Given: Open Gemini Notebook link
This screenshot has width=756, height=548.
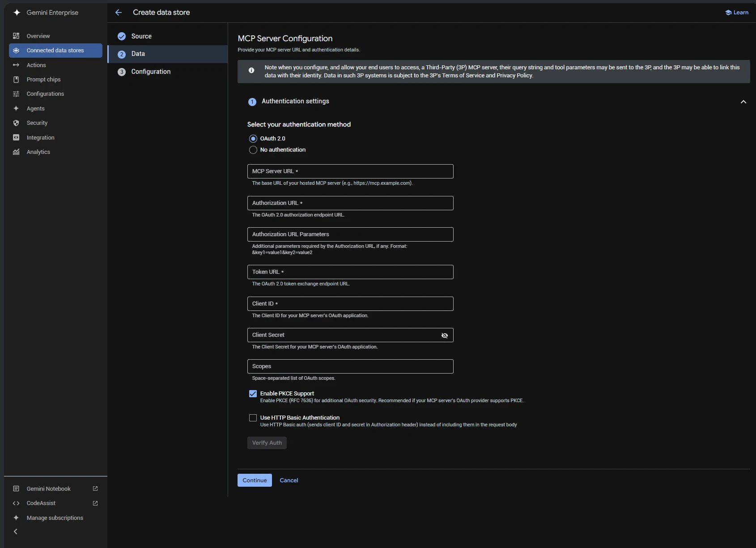Looking at the screenshot, I should pos(55,489).
